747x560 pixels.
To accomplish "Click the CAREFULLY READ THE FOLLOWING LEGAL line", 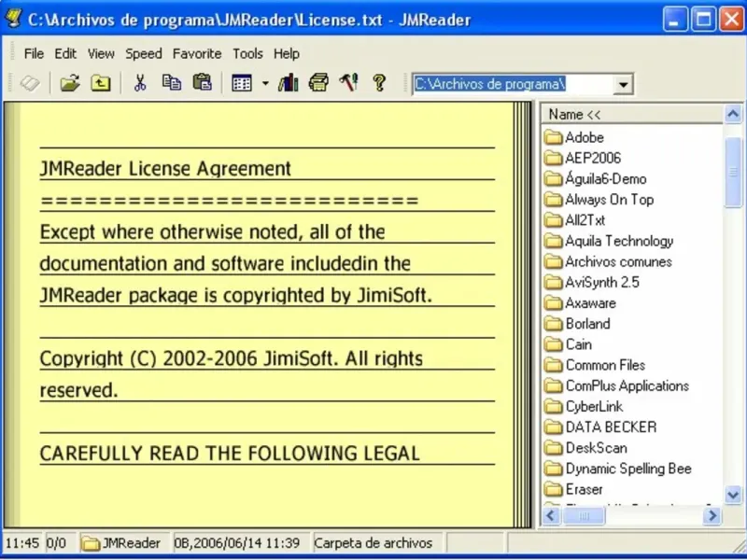I will pos(230,454).
